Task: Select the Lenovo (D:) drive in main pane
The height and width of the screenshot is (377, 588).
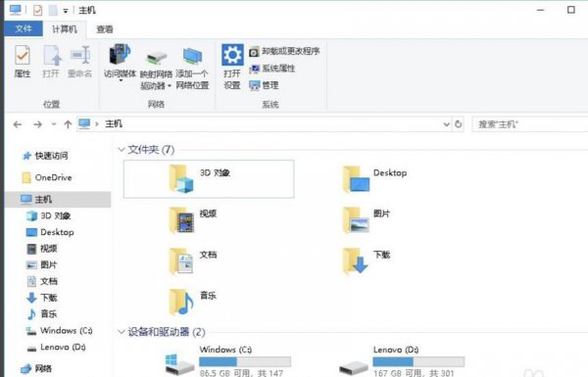Action: click(x=401, y=360)
